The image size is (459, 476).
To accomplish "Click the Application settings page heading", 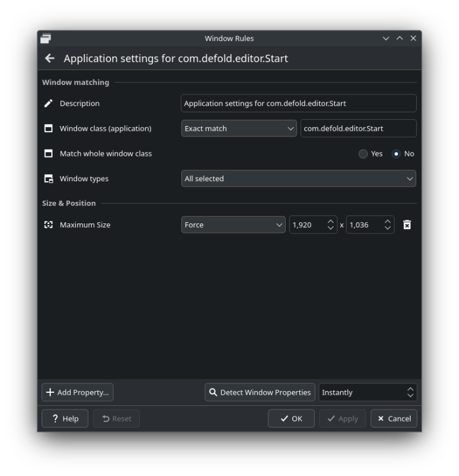I will click(x=176, y=58).
